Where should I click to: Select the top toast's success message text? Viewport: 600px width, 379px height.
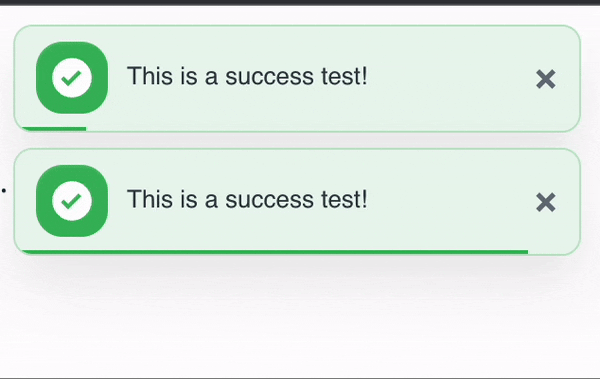pos(247,76)
